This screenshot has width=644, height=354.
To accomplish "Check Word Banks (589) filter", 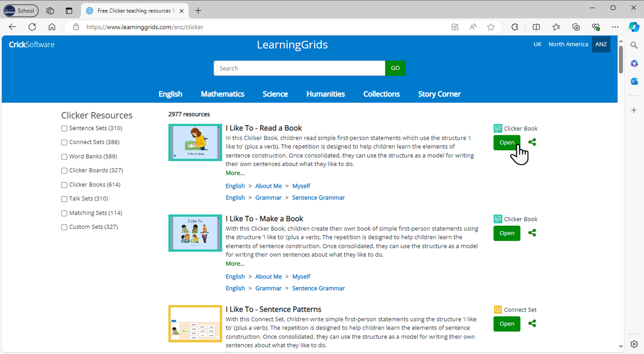I will (64, 157).
